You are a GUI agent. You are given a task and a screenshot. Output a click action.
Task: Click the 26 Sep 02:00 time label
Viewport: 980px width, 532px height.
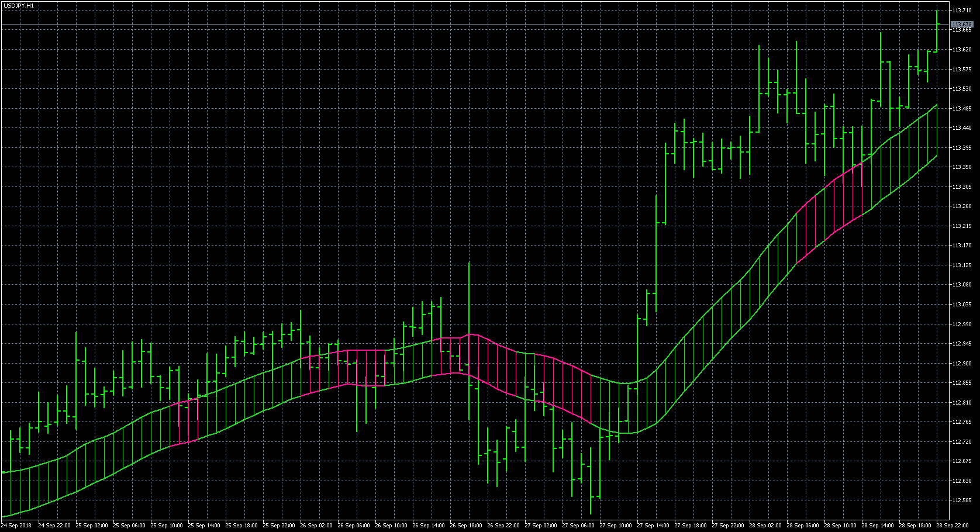(316, 526)
